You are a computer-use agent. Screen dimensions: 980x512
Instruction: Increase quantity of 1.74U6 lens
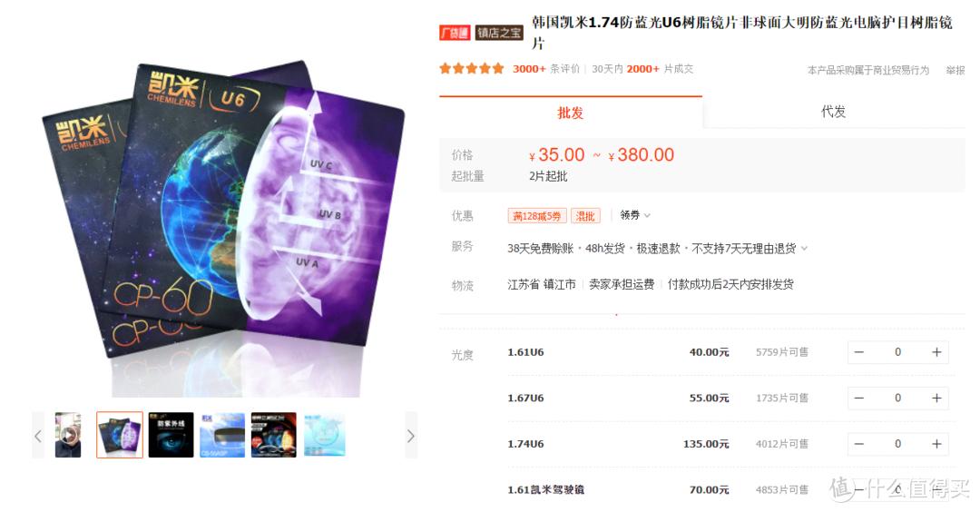coord(936,444)
